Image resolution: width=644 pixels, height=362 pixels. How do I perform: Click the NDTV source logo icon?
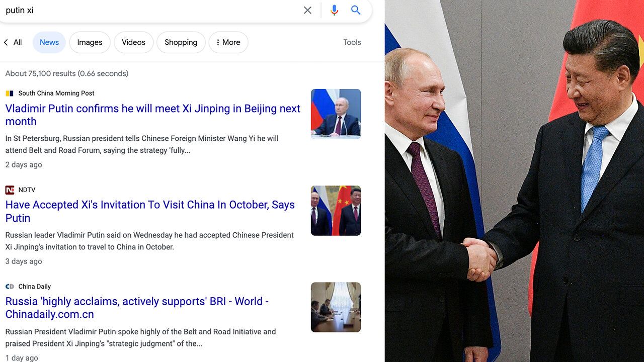click(x=10, y=190)
